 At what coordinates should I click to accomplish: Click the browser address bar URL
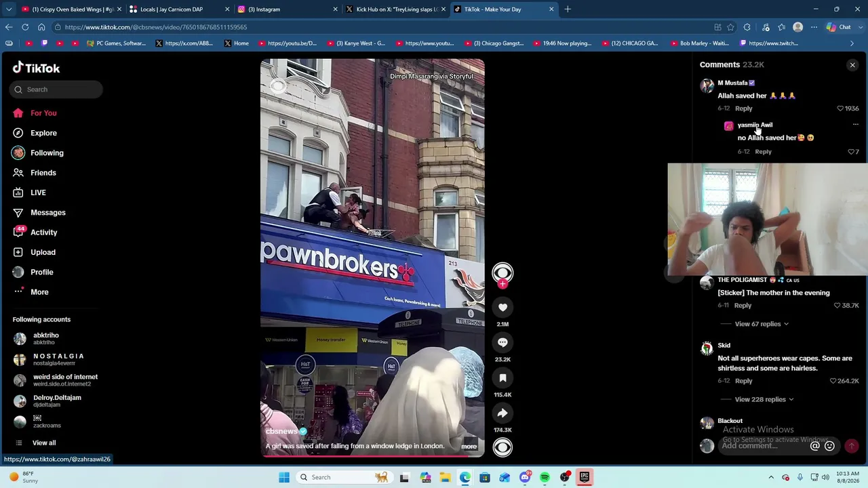pyautogui.click(x=156, y=27)
